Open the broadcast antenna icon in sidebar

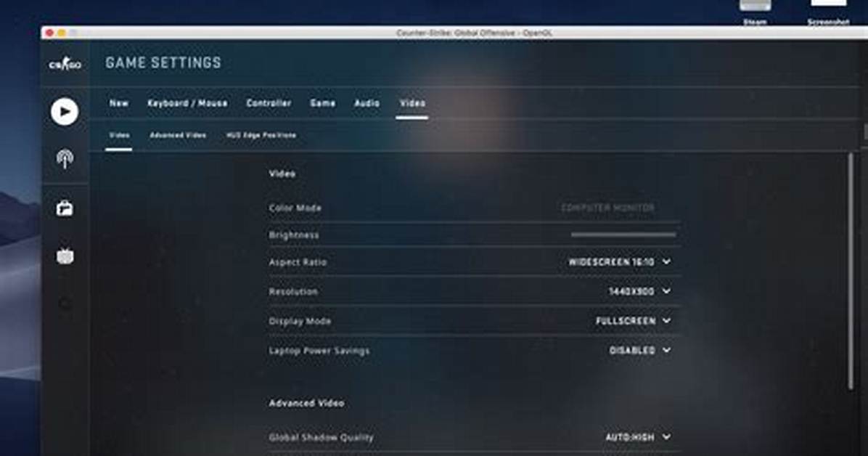pos(65,158)
